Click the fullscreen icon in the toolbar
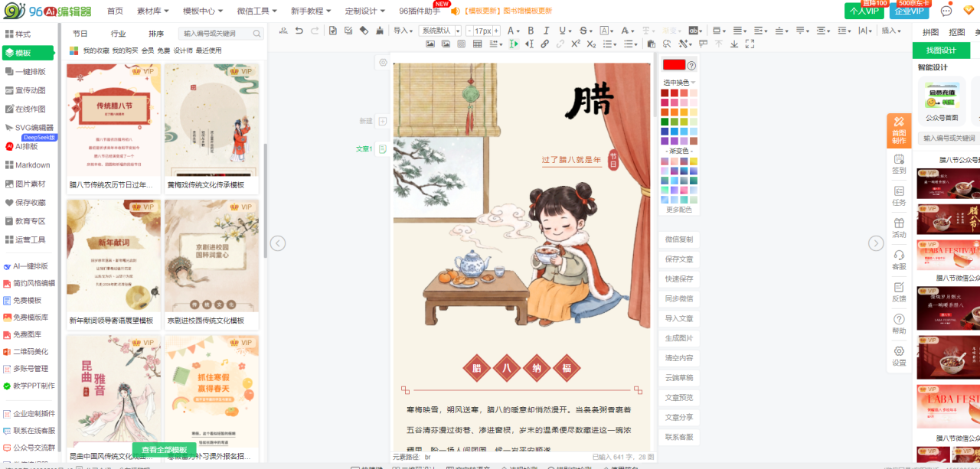Viewport: 980px width, 469px height. point(748,44)
